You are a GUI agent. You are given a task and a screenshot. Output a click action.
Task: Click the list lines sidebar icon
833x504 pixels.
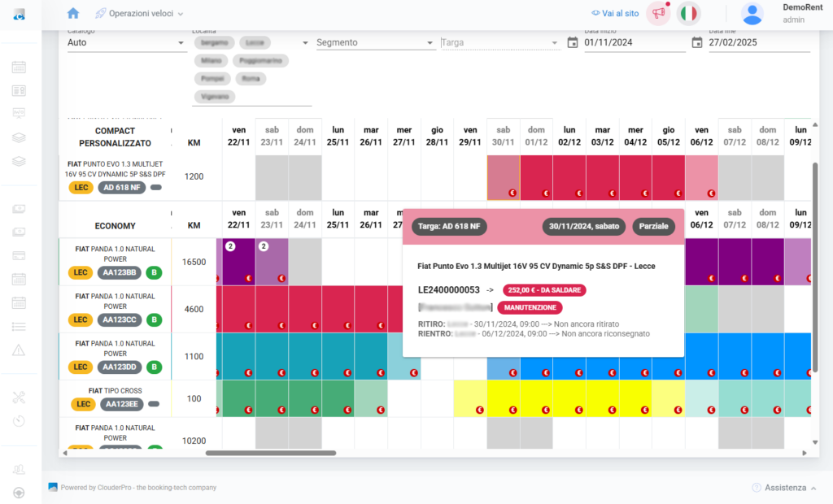tap(19, 327)
